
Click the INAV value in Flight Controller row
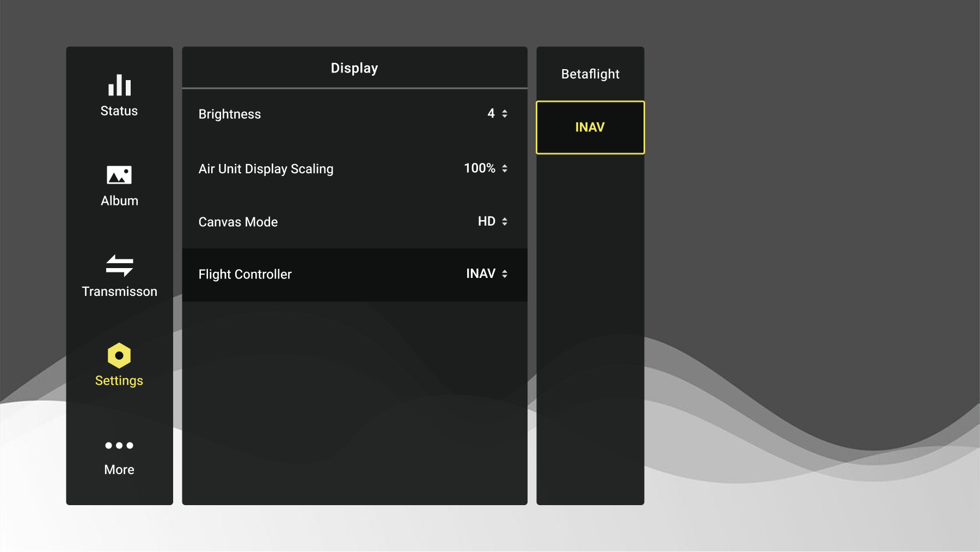[x=481, y=274]
